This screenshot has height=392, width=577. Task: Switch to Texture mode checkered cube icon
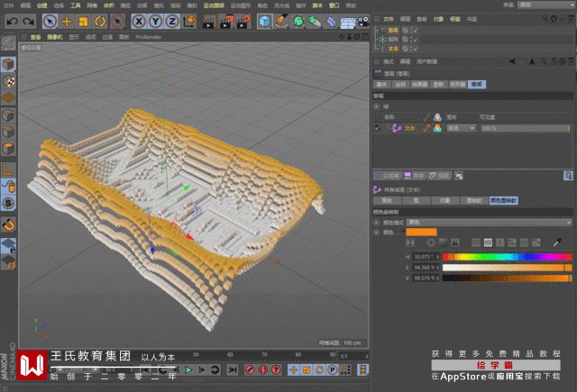click(8, 81)
